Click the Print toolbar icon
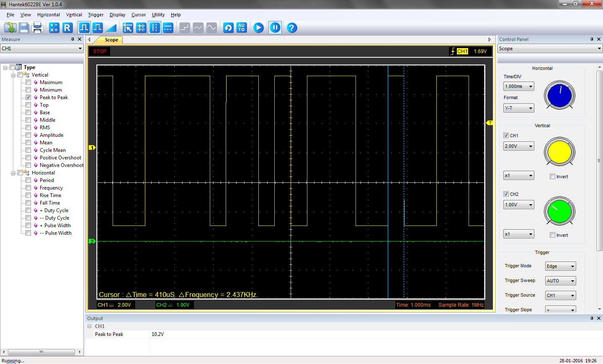 (37, 28)
